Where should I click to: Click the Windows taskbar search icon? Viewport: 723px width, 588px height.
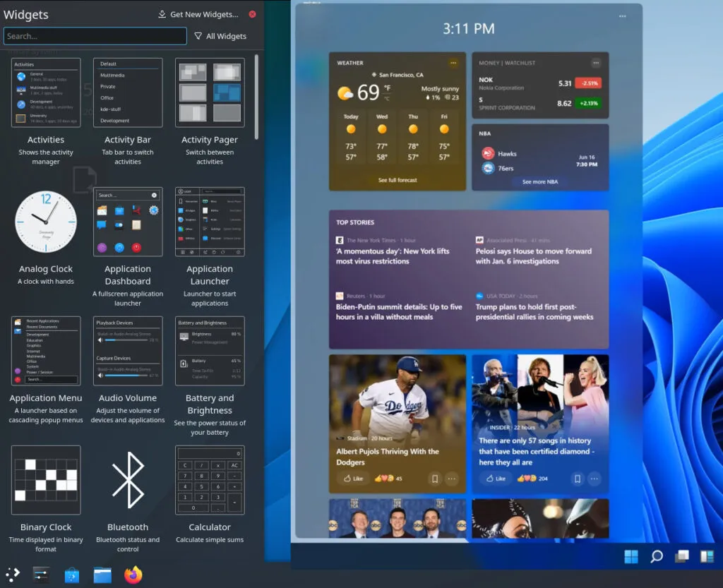pyautogui.click(x=657, y=557)
